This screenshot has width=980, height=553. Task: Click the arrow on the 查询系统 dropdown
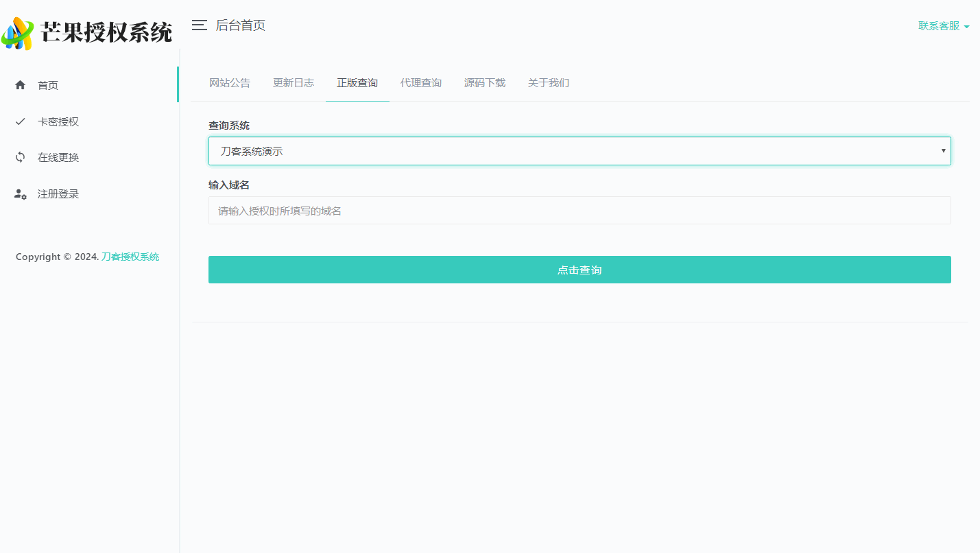click(943, 151)
